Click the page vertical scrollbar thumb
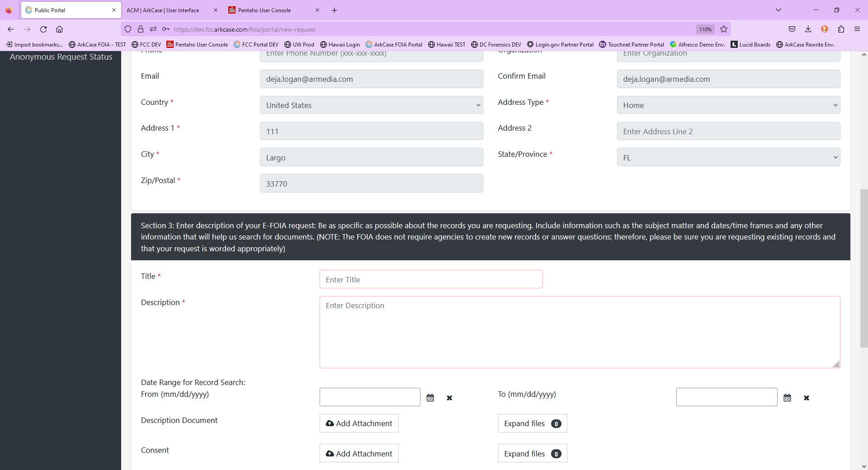Image resolution: width=868 pixels, height=470 pixels. (x=864, y=268)
